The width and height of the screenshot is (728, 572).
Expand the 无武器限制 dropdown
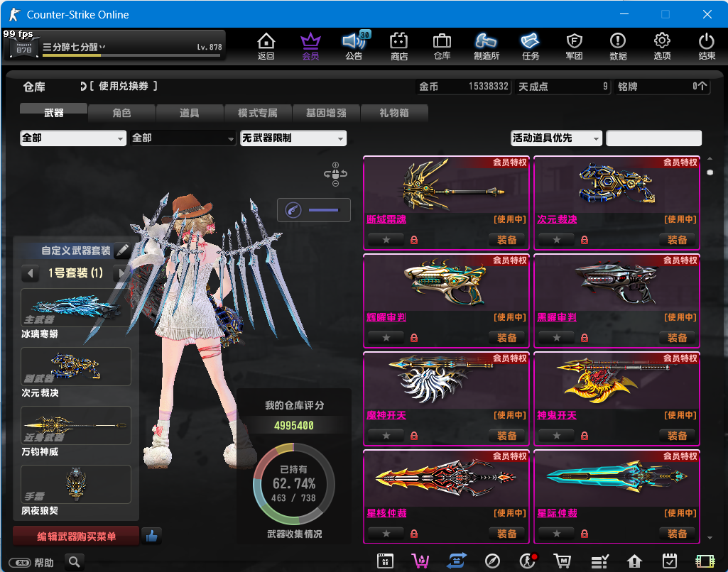(293, 138)
